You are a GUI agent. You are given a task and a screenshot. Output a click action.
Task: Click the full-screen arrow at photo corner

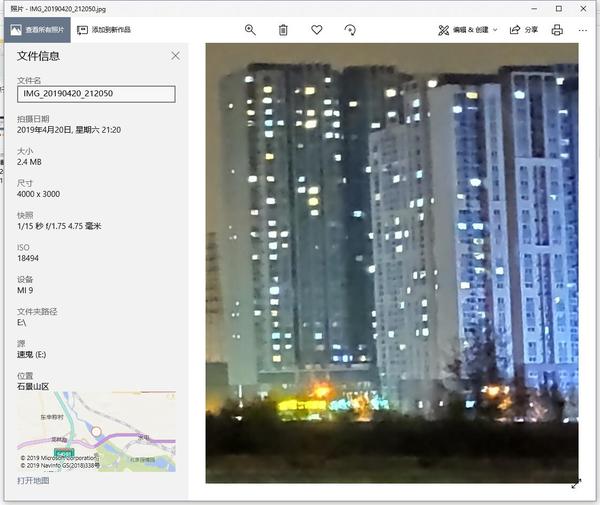pos(576,484)
